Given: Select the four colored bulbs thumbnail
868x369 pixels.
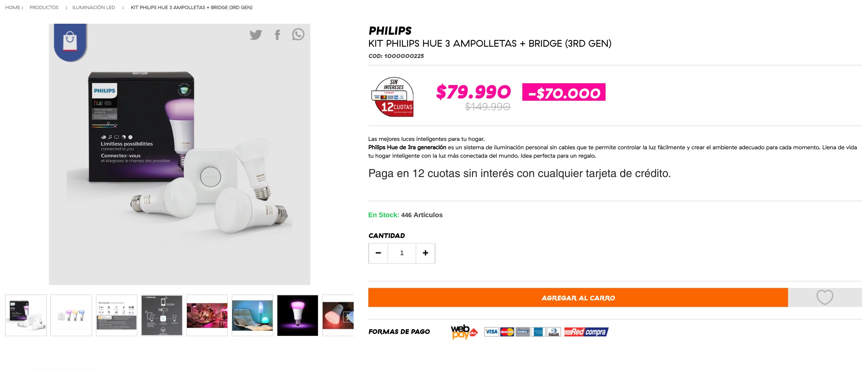Looking at the screenshot, I should [71, 315].
